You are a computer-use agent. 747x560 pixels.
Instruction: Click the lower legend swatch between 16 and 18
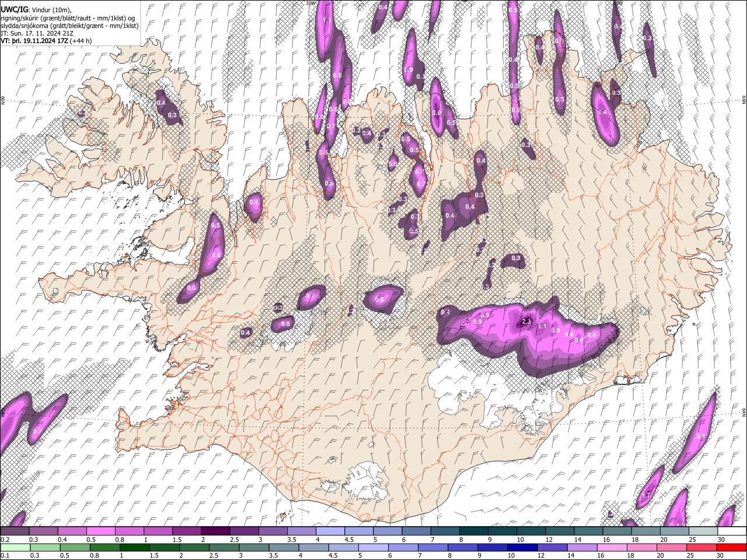613,547
